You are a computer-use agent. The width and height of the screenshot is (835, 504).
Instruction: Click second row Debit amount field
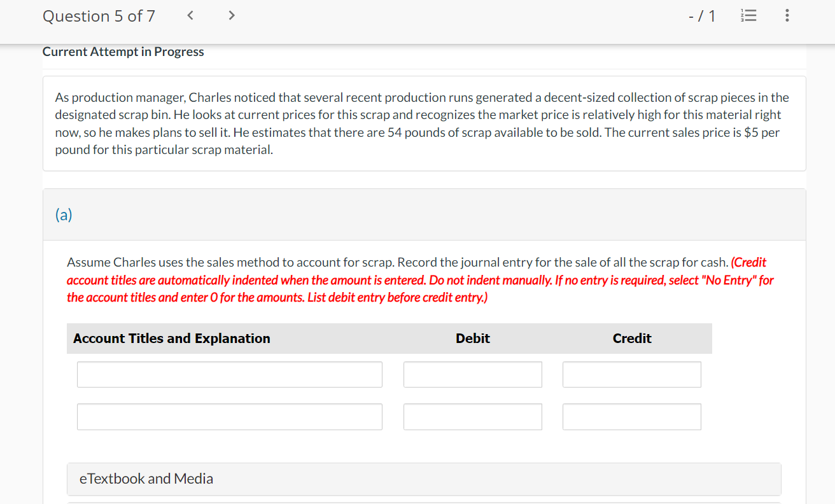473,417
